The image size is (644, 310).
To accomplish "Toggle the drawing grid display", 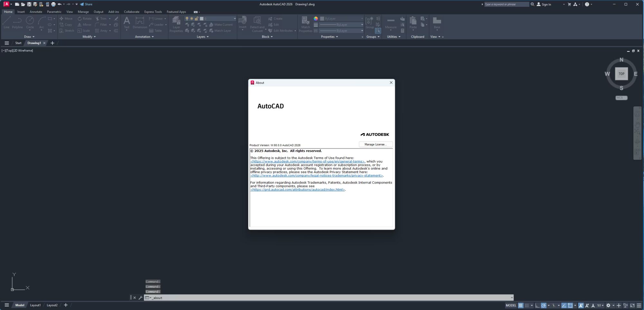I will click(520, 305).
